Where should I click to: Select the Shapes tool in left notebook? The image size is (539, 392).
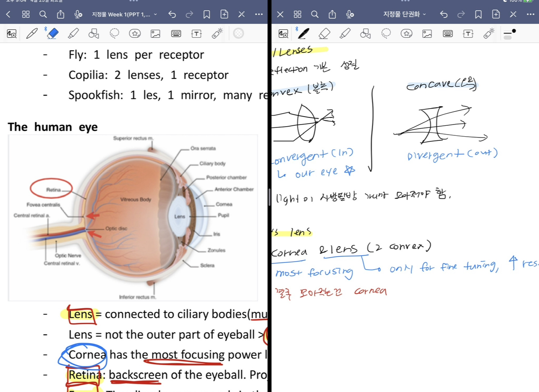point(94,34)
